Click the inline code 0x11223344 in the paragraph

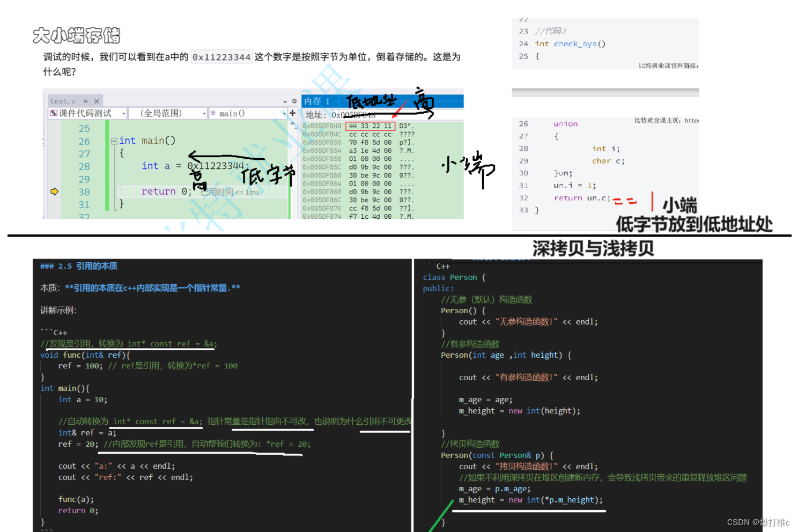[x=221, y=57]
